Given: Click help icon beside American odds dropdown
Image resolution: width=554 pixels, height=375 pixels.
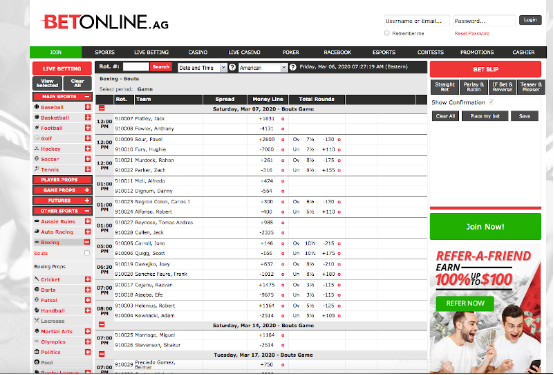Looking at the screenshot, I should 293,67.
